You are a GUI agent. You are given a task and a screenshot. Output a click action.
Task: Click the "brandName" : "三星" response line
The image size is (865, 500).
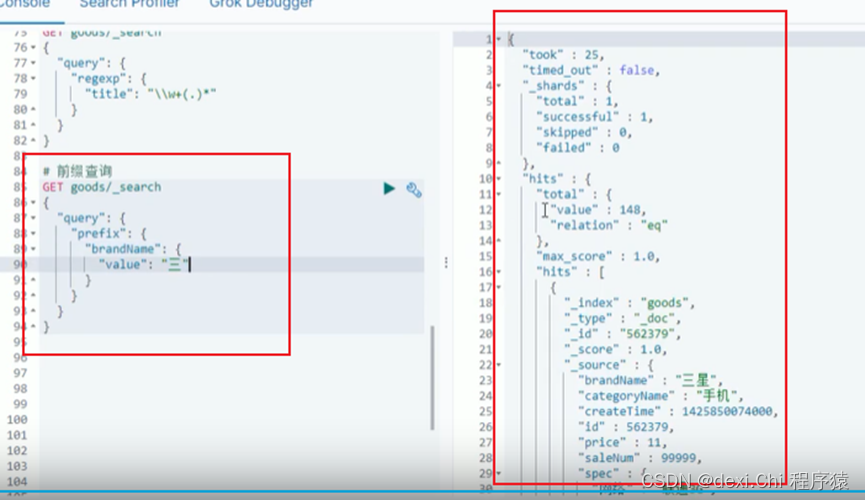coord(650,380)
